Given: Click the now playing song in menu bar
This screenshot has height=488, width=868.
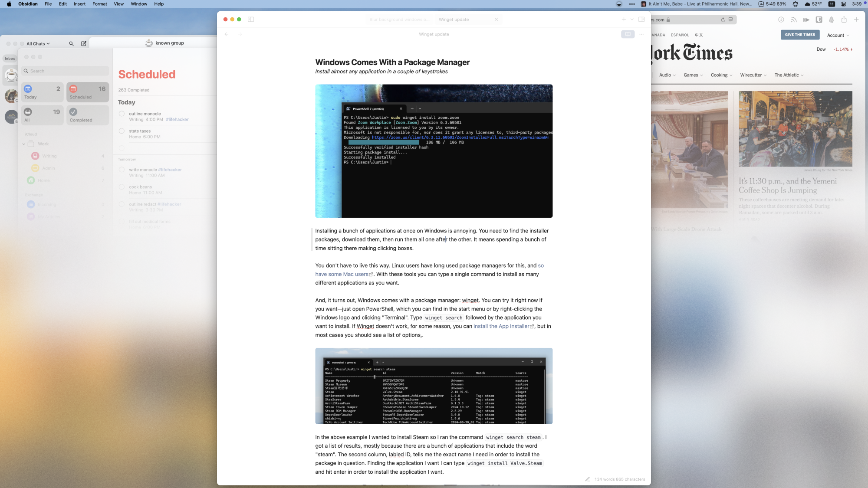Looking at the screenshot, I should point(697,4).
